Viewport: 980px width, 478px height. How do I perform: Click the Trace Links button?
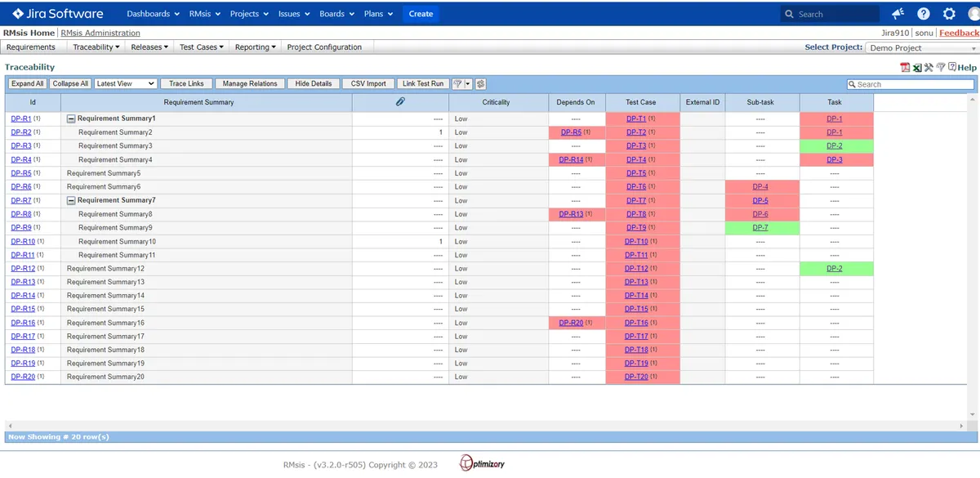pyautogui.click(x=187, y=83)
